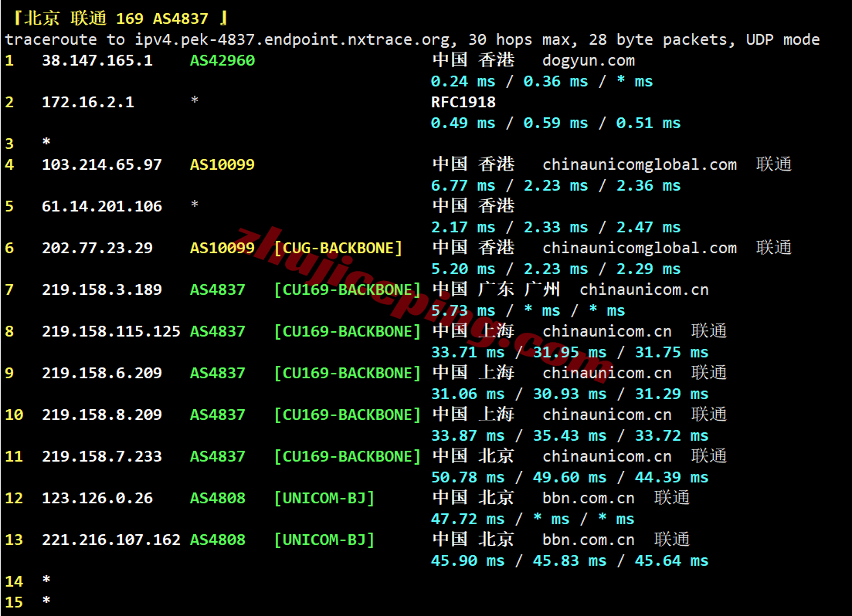Image resolution: width=852 pixels, height=616 pixels.
Task: Select the [CUG-BACKBONE] tag
Action: pos(338,249)
